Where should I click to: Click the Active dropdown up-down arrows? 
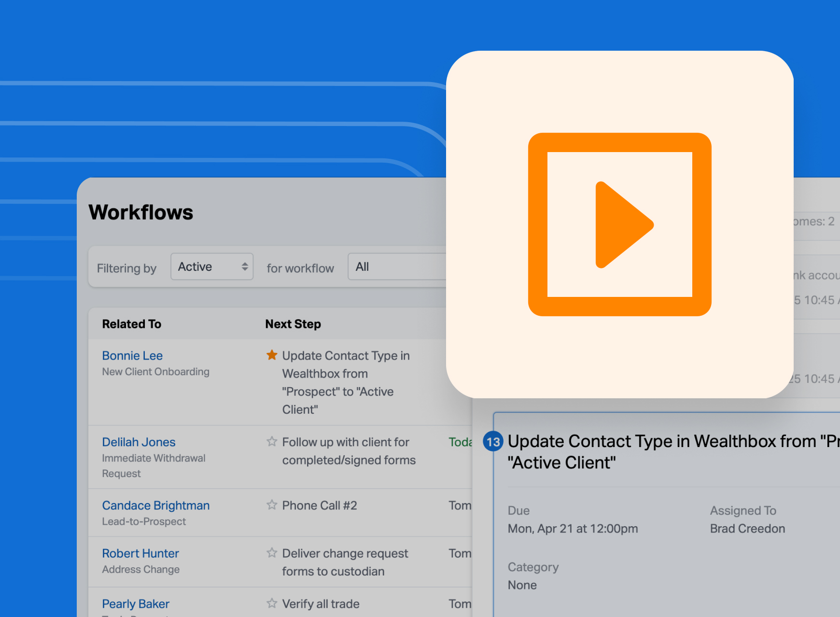pos(245,267)
